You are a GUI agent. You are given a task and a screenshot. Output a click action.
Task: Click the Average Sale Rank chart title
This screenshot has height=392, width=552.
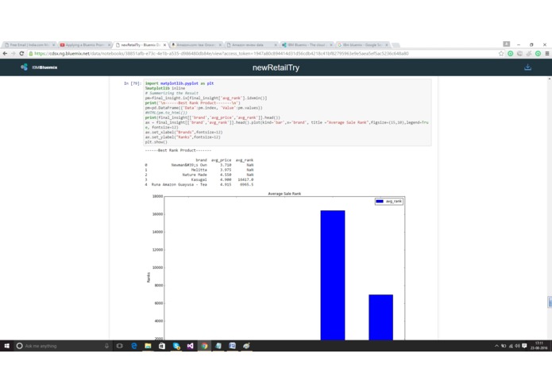(284, 194)
